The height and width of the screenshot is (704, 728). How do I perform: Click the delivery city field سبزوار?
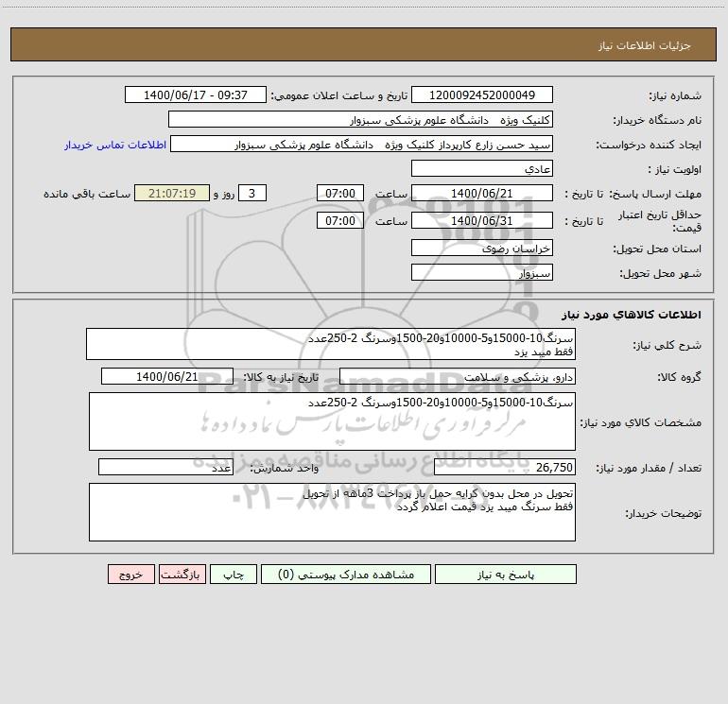(x=482, y=272)
